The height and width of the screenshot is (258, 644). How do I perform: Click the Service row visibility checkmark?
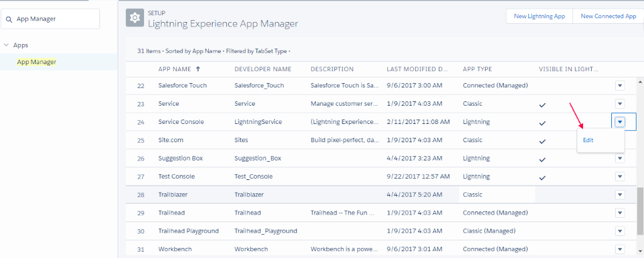pos(542,104)
